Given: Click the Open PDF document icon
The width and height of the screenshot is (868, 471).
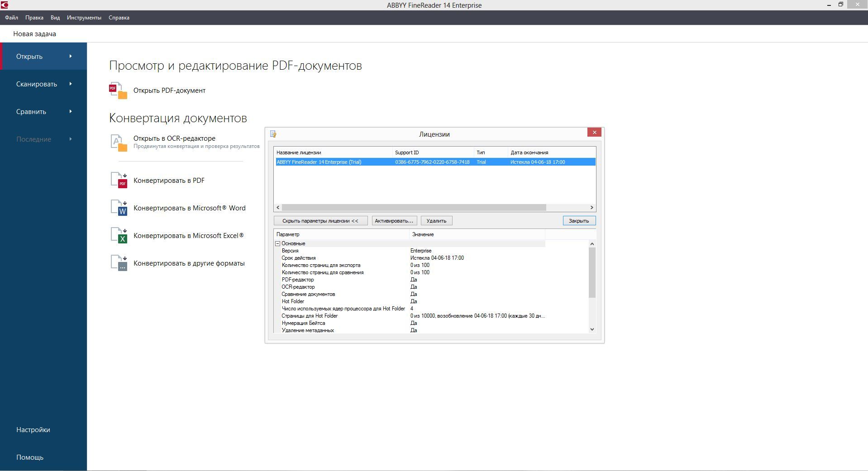Looking at the screenshot, I should (x=118, y=90).
